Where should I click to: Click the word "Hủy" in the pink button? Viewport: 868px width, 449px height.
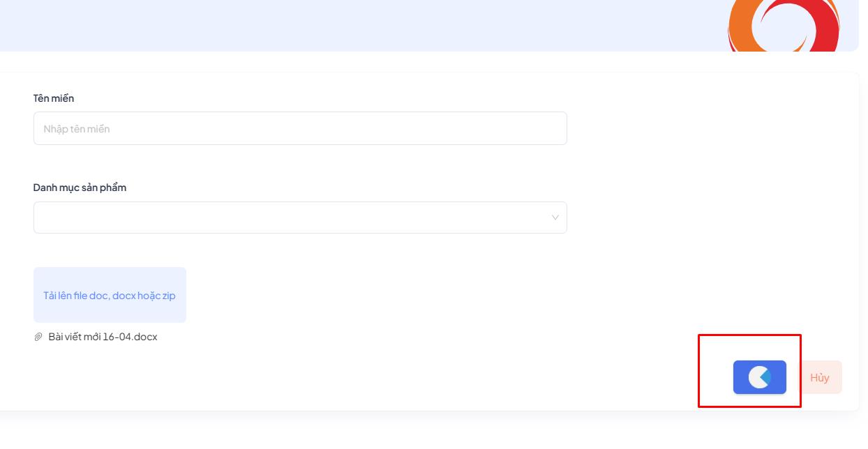(820, 377)
